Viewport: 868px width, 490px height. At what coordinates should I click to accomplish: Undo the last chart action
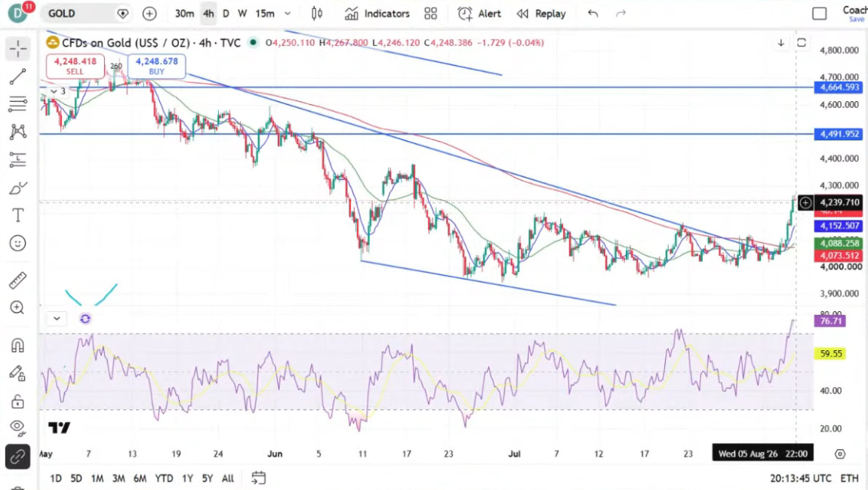[593, 14]
